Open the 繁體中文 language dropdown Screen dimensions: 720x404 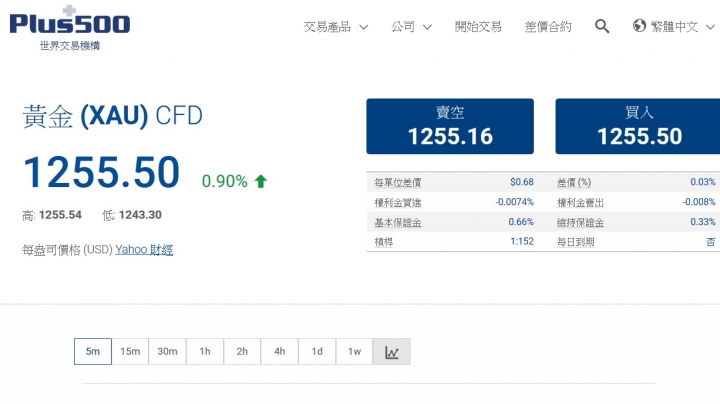pos(674,27)
